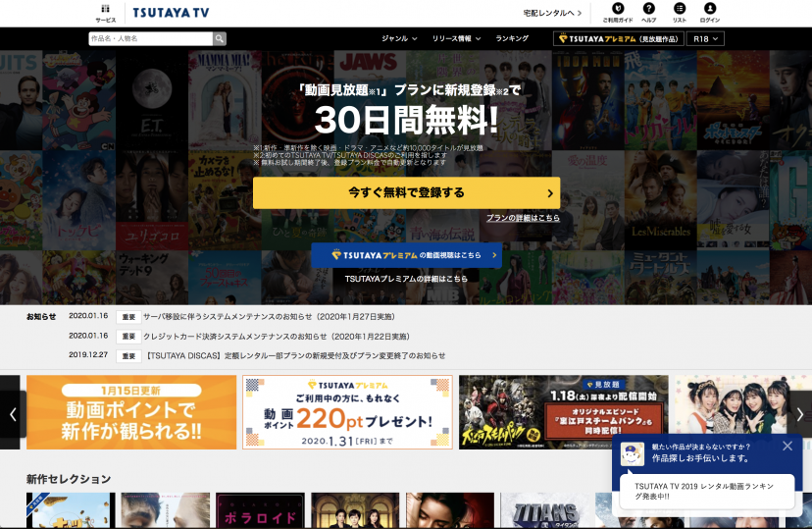This screenshot has height=529, width=812.
Task: Close the chat assistant popup
Action: click(787, 446)
